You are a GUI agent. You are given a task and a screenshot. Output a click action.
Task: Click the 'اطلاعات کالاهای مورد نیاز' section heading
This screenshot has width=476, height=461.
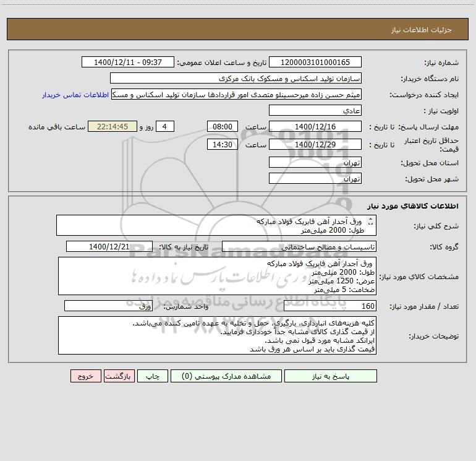pyautogui.click(x=413, y=205)
